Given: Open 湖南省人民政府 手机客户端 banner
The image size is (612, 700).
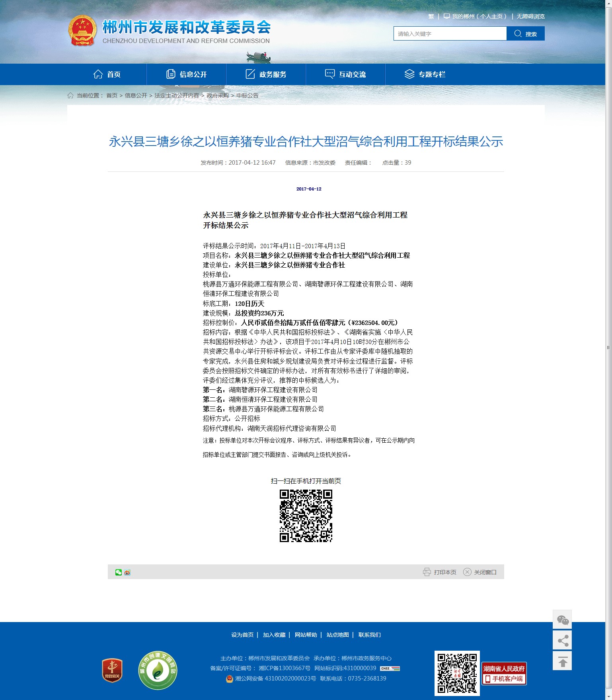Looking at the screenshot, I should pyautogui.click(x=504, y=673).
